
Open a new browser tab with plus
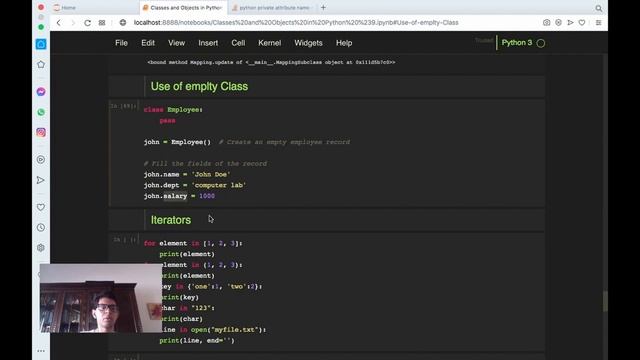pyautogui.click(x=323, y=7)
